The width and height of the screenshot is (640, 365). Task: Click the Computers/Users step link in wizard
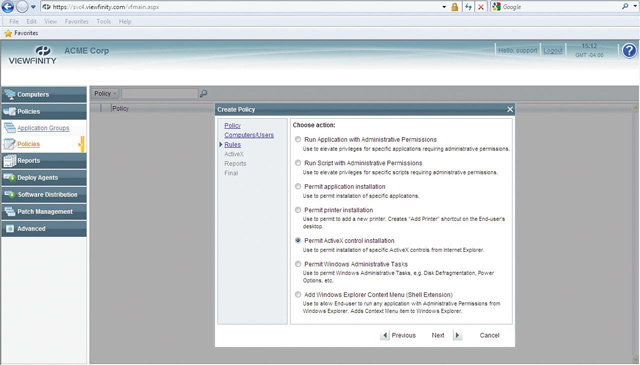tap(249, 135)
